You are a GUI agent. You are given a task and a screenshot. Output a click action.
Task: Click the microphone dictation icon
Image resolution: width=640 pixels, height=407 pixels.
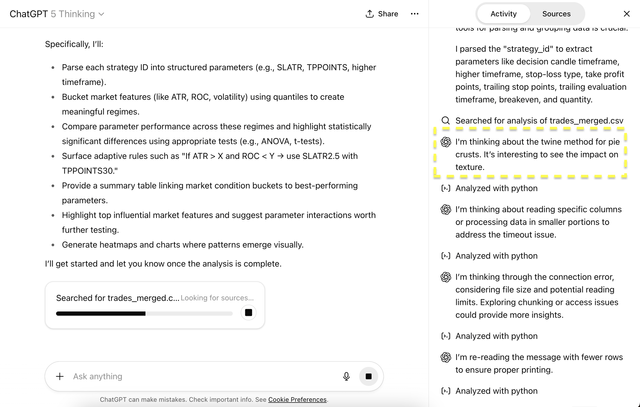[346, 376]
